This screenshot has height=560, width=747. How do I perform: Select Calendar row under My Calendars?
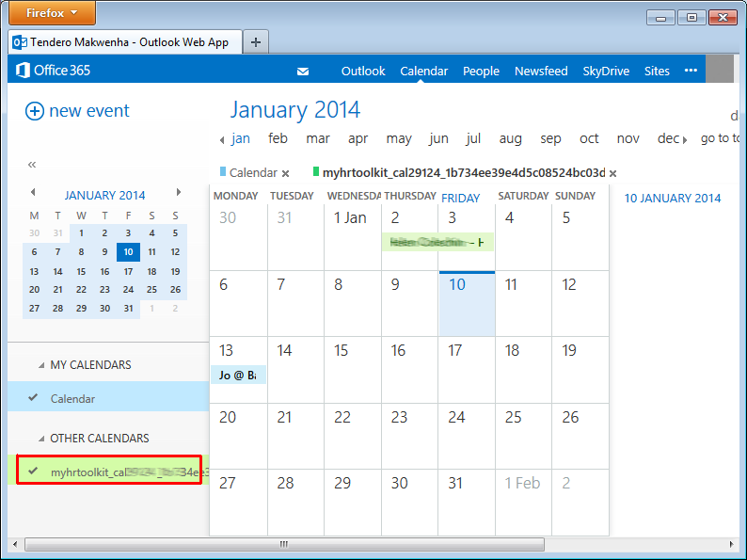pyautogui.click(x=108, y=396)
